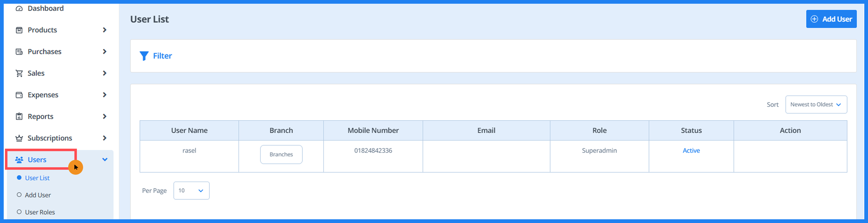Screen dimensions: 868x223
Task: Click the Reports clipboard icon
Action: pyautogui.click(x=19, y=116)
